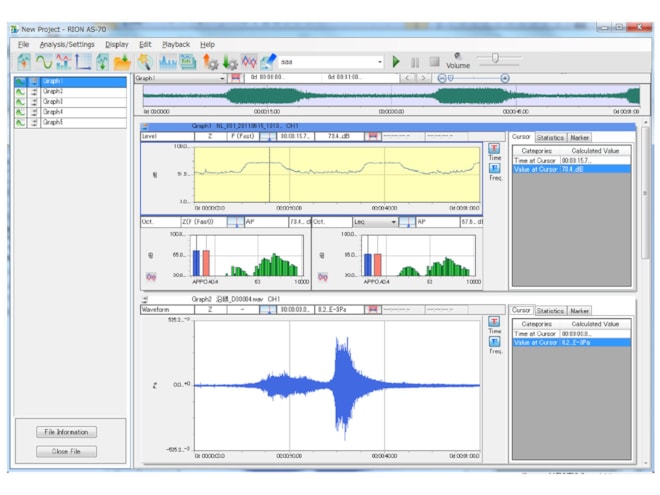Click the File Information button
This screenshot has height=495, width=660.
(67, 432)
